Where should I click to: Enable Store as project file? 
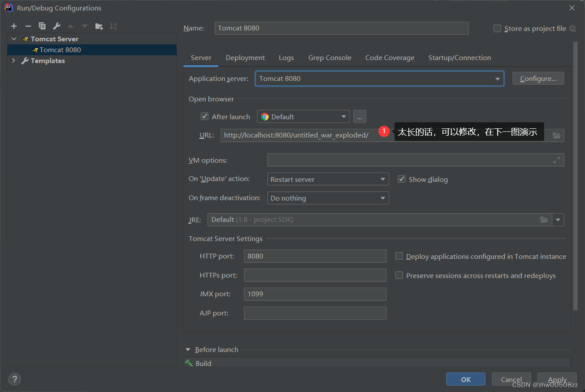point(497,28)
